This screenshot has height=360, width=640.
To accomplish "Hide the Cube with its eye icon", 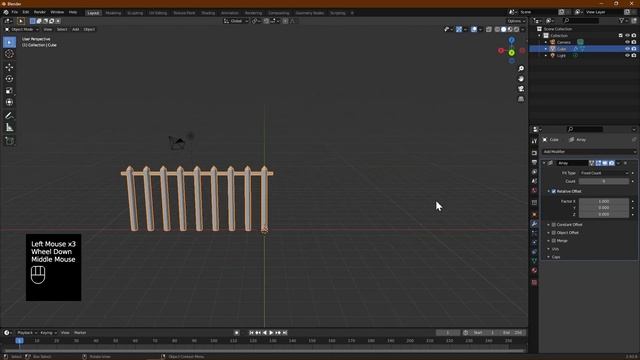I will [627, 49].
